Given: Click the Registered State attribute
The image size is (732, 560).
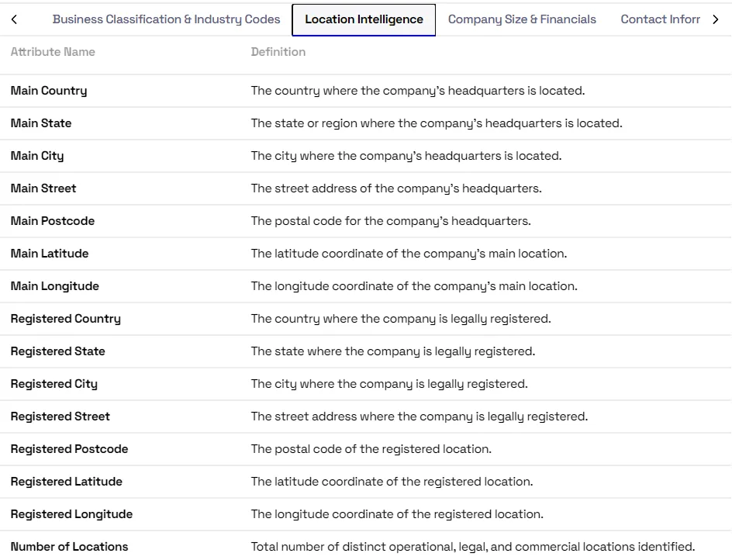Looking at the screenshot, I should point(58,351).
